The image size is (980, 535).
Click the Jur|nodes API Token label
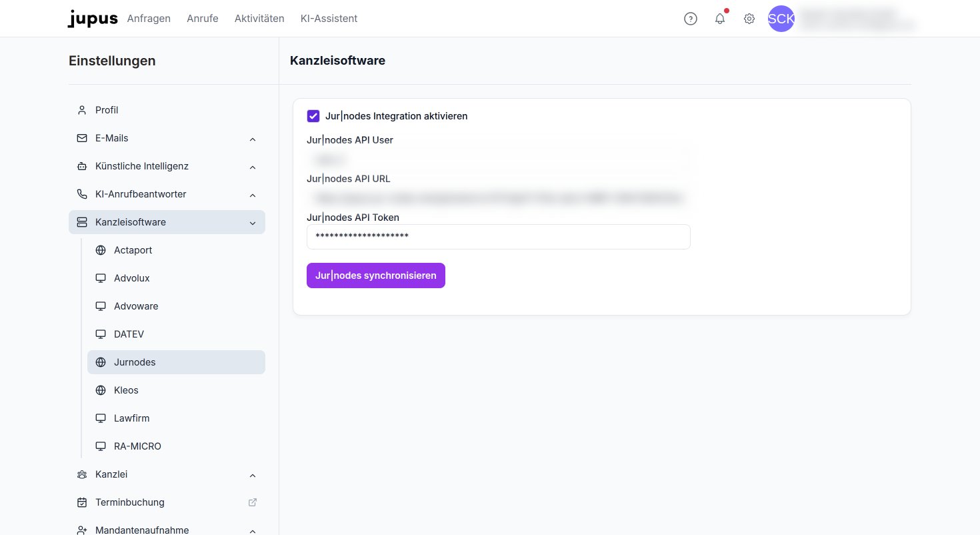pyautogui.click(x=353, y=217)
